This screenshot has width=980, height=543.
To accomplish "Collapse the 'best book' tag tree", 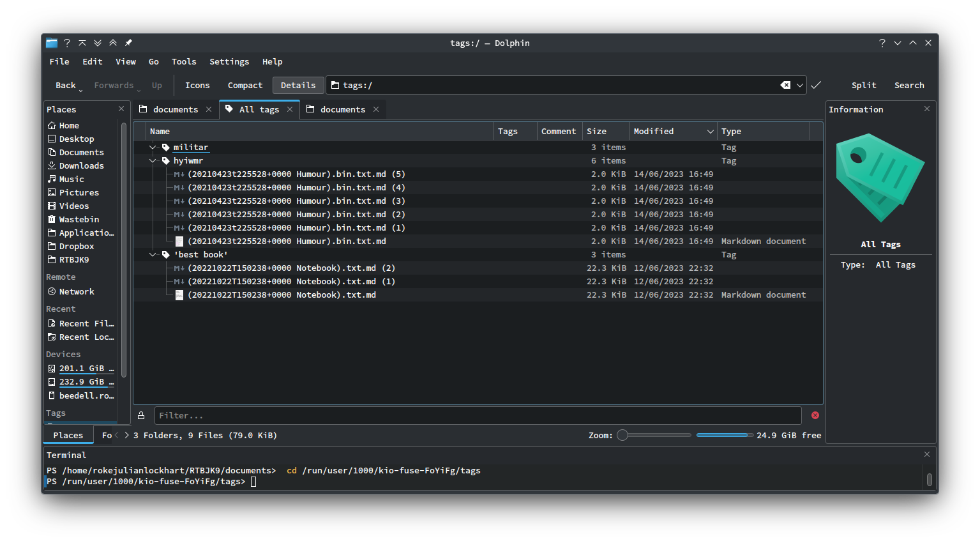I will 153,255.
